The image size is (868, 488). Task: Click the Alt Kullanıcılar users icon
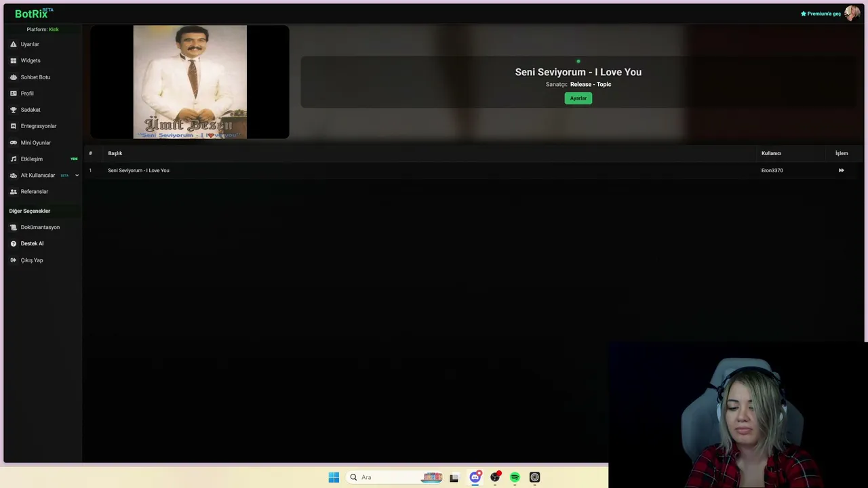point(13,176)
